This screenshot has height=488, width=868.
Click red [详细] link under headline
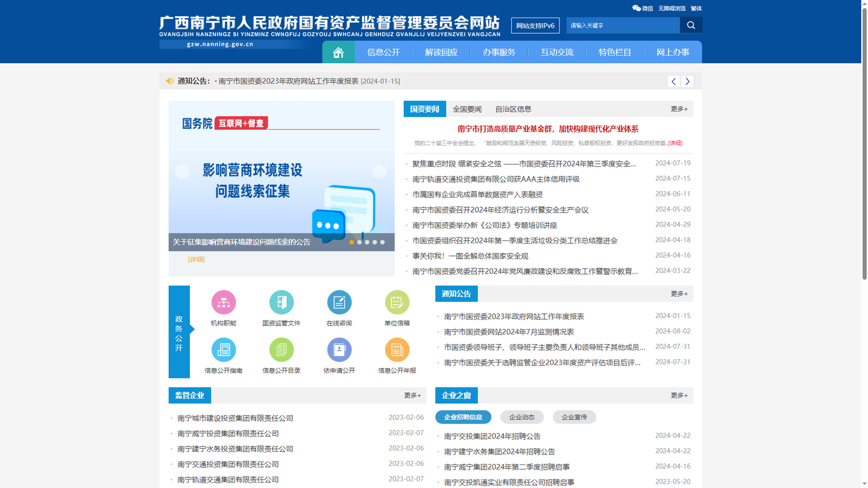[x=675, y=143]
